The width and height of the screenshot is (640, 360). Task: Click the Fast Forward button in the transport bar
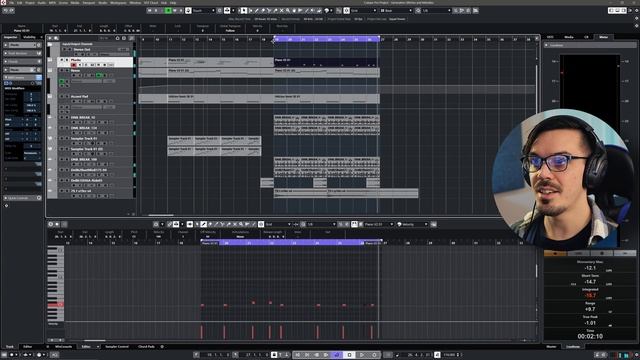click(326, 355)
